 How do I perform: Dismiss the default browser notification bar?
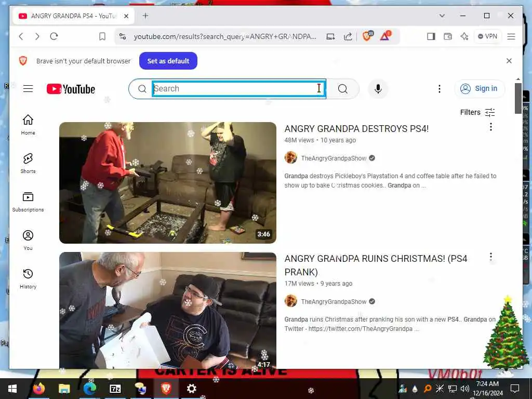click(x=509, y=61)
